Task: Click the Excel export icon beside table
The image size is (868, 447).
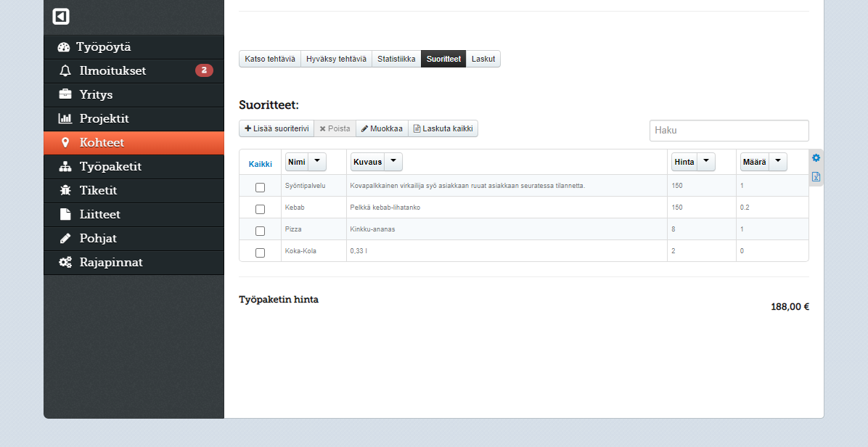Action: tap(816, 177)
